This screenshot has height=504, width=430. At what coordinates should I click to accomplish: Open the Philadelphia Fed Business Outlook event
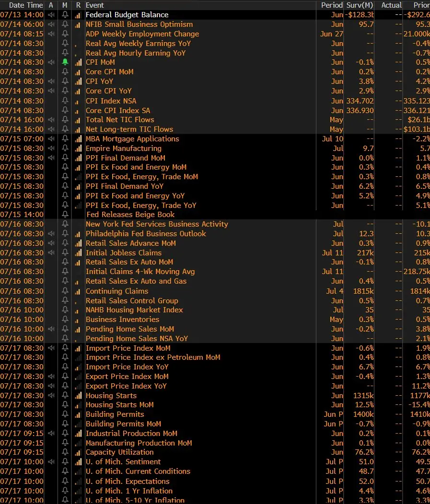point(146,234)
